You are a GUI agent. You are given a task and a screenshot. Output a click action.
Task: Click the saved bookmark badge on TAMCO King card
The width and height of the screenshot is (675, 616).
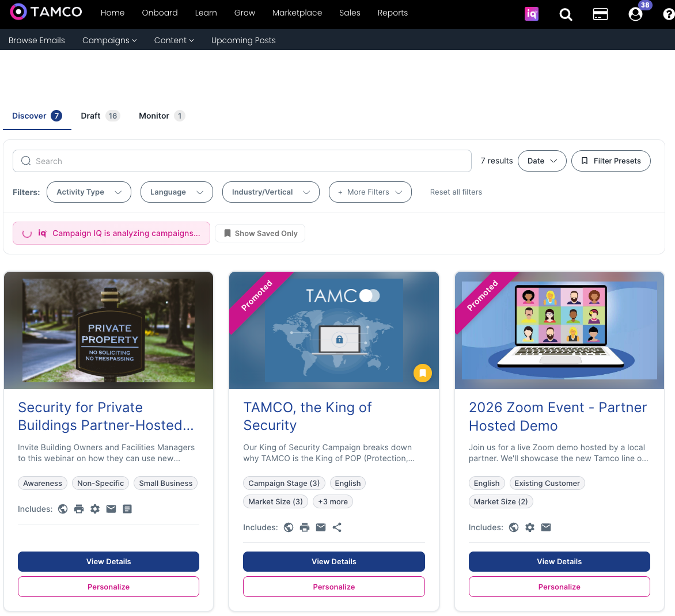click(423, 373)
